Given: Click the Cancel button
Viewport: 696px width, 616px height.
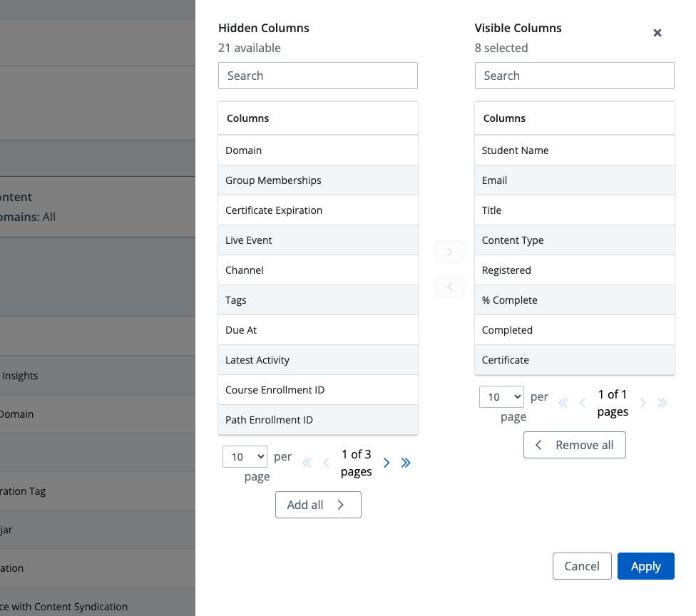Looking at the screenshot, I should coord(582,566).
